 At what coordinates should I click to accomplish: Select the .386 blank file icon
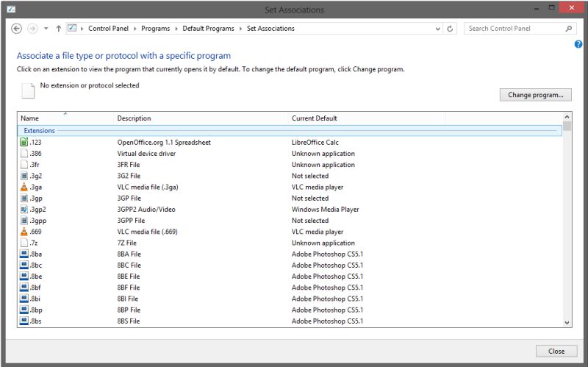coord(24,154)
